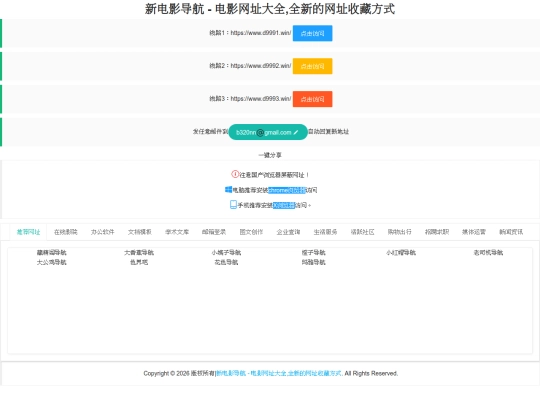Select the 生活服务 tab

pos(325,232)
